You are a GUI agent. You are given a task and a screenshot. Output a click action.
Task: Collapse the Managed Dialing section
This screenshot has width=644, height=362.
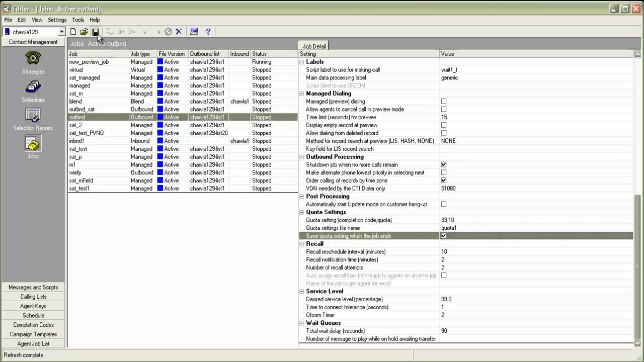tap(302, 94)
